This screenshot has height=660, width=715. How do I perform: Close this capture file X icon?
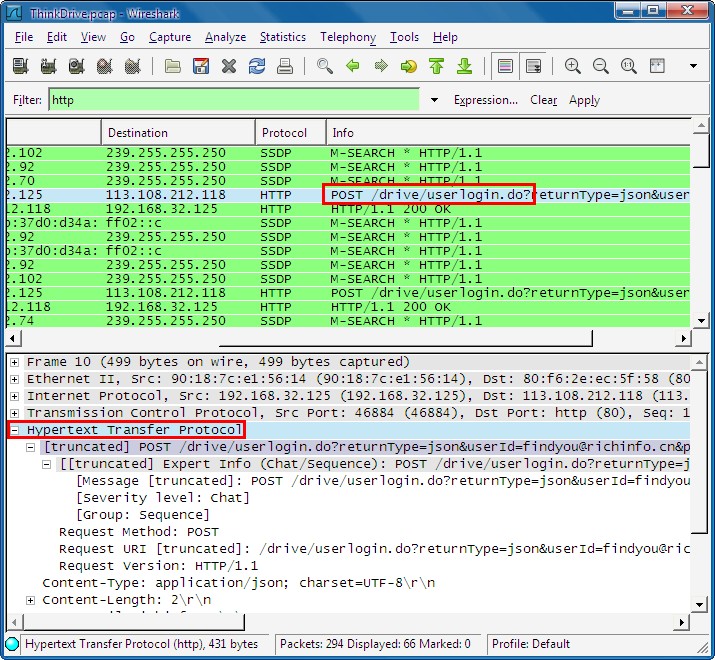click(229, 66)
